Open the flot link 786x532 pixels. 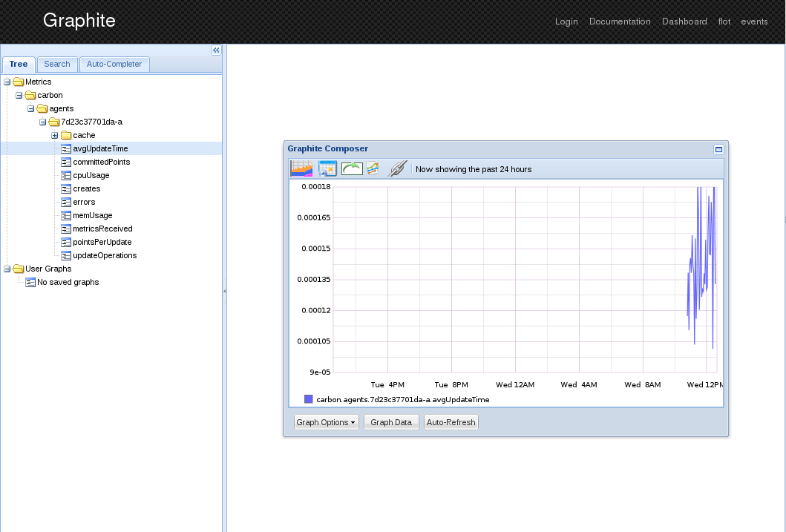[724, 22]
